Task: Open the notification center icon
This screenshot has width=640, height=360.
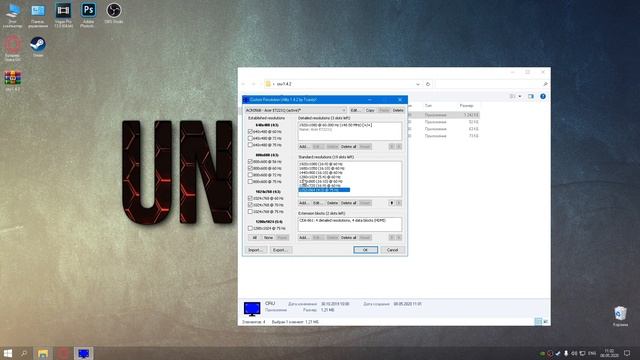Action: pyautogui.click(x=627, y=353)
